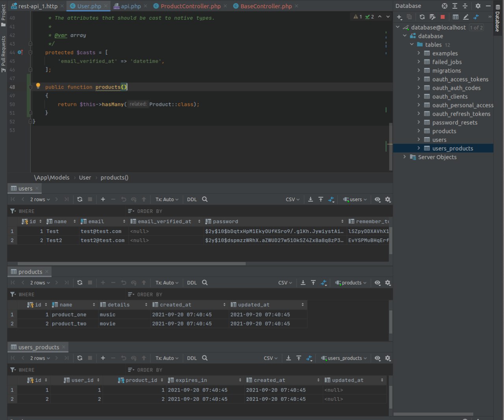Click the search icon next to DDL in products toolbar
The height and width of the screenshot is (420, 504).
(x=205, y=283)
